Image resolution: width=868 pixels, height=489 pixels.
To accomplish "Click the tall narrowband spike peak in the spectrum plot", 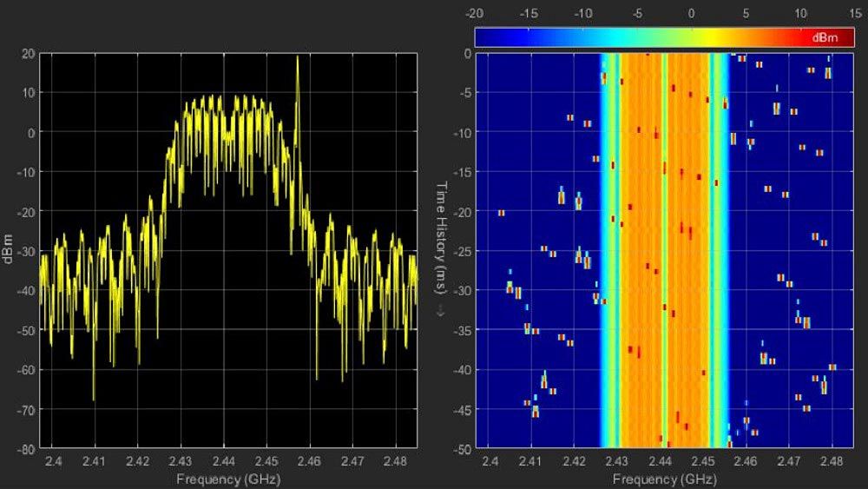I will [297, 59].
